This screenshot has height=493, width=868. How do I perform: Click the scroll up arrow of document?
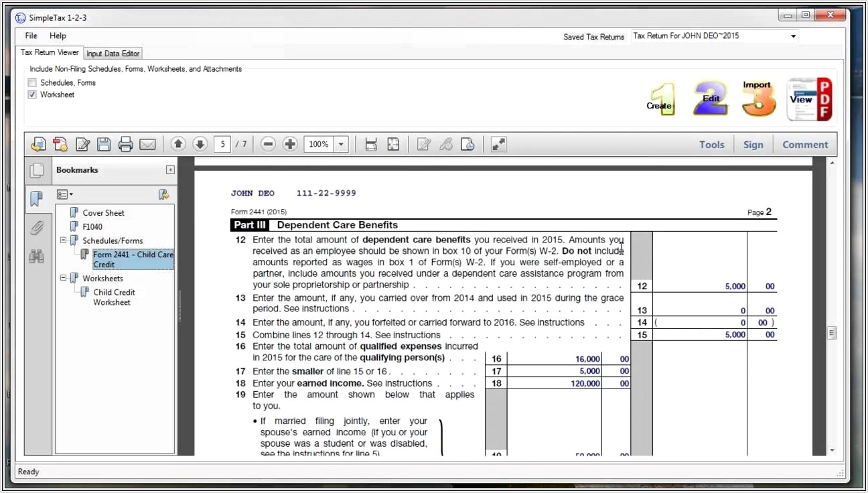pos(832,163)
